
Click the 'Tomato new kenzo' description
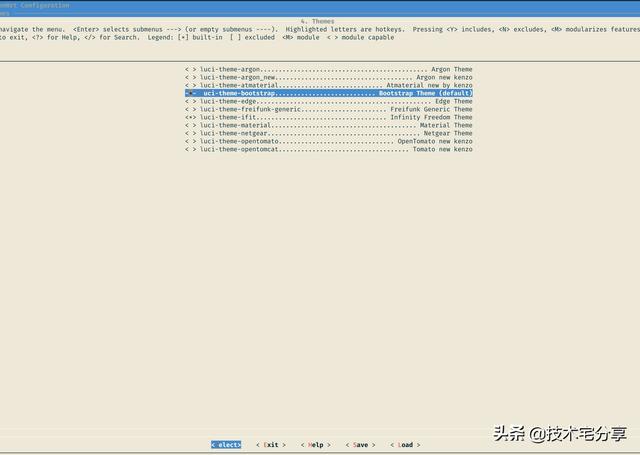[x=442, y=149]
